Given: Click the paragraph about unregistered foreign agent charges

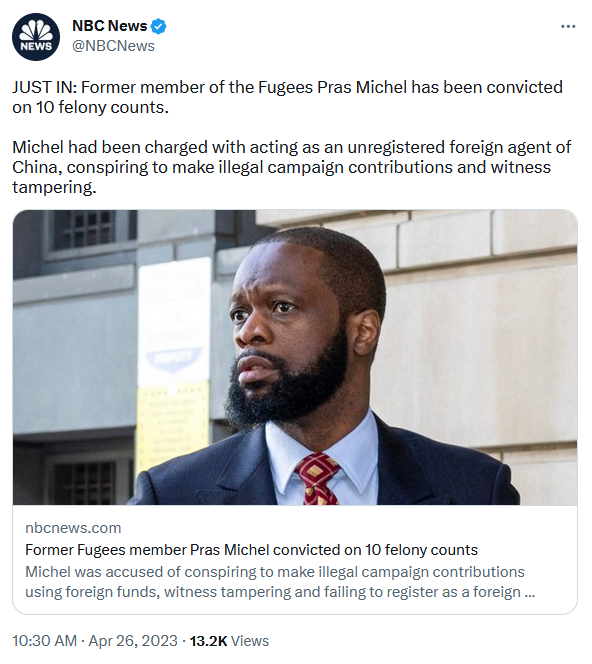Looking at the screenshot, I should click(x=291, y=167).
